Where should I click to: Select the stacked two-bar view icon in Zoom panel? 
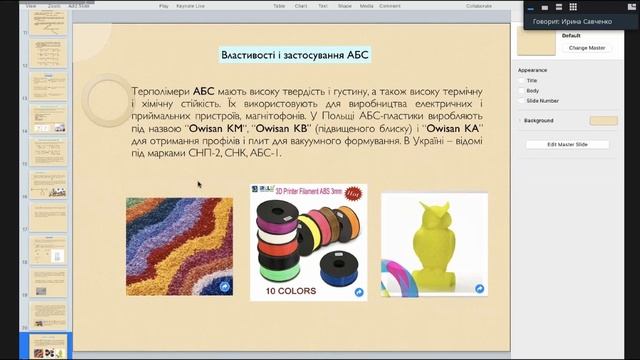pyautogui.click(x=559, y=7)
